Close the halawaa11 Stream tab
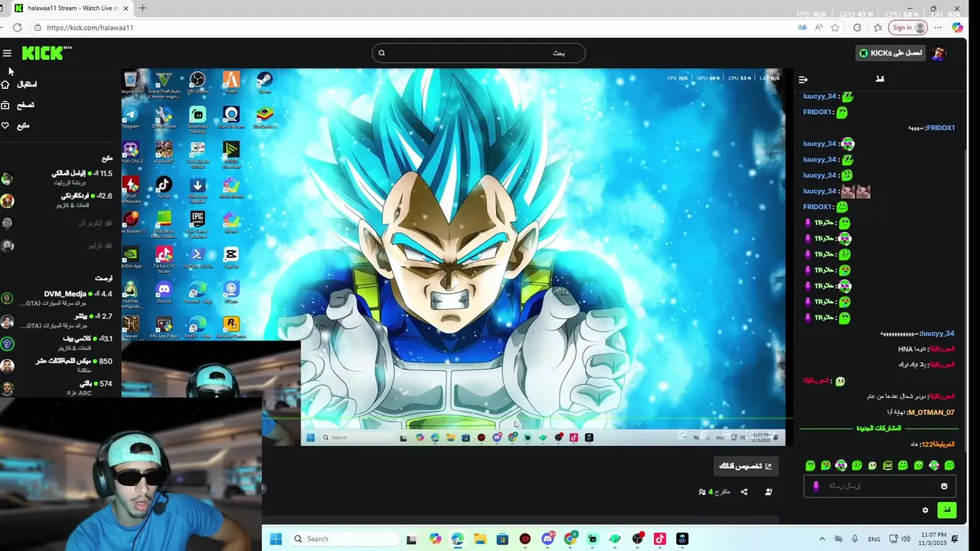 [x=126, y=8]
